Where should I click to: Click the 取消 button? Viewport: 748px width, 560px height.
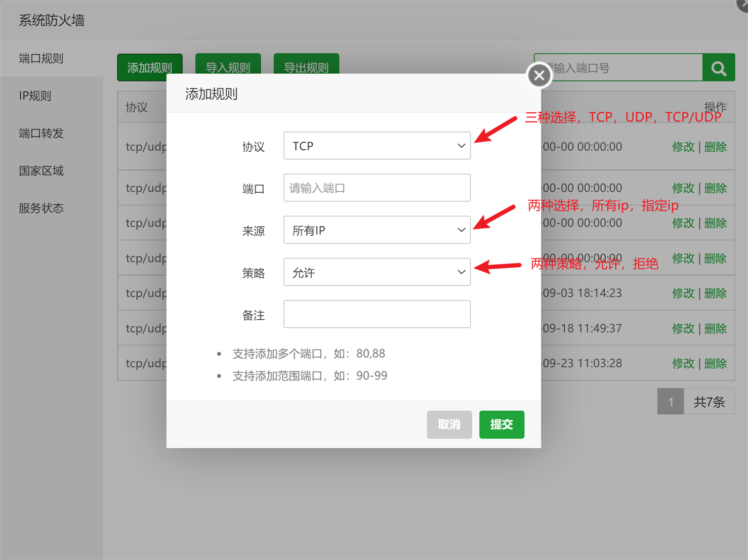449,424
